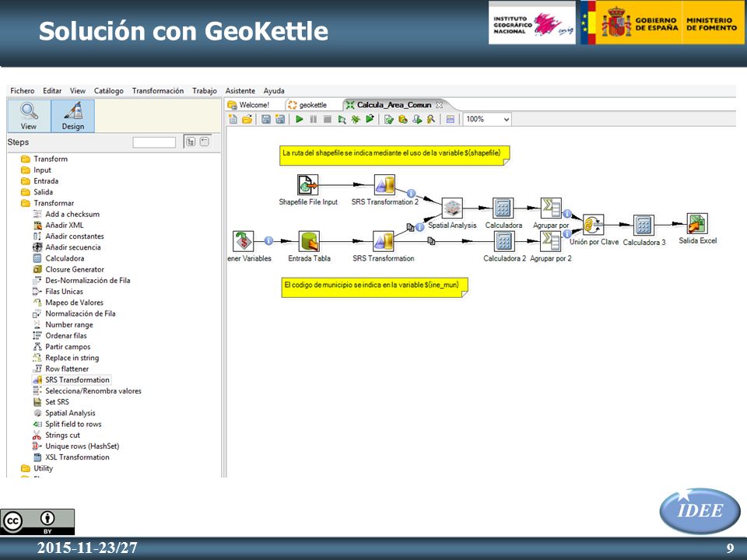The width and height of the screenshot is (747, 560).
Task: Expand the Utility folder in Steps
Action: (37, 468)
